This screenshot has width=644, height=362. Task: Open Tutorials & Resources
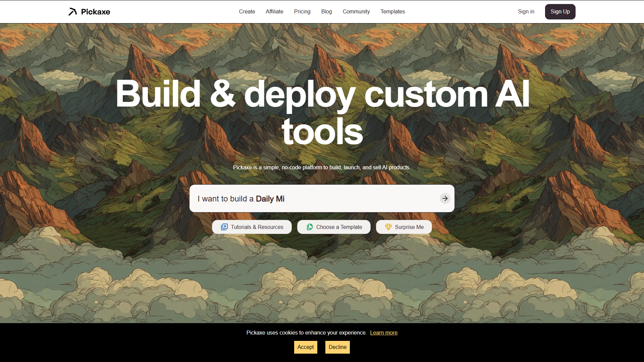click(x=252, y=227)
